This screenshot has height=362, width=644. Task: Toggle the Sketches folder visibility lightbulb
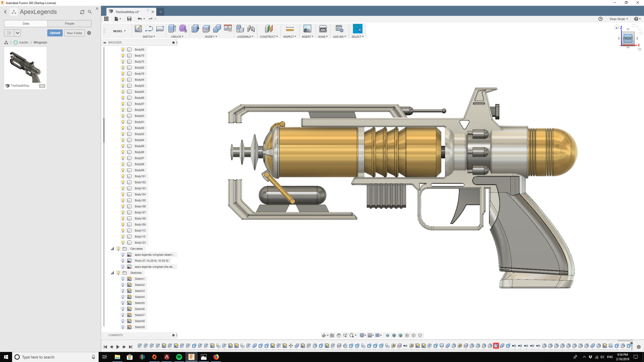(x=118, y=273)
